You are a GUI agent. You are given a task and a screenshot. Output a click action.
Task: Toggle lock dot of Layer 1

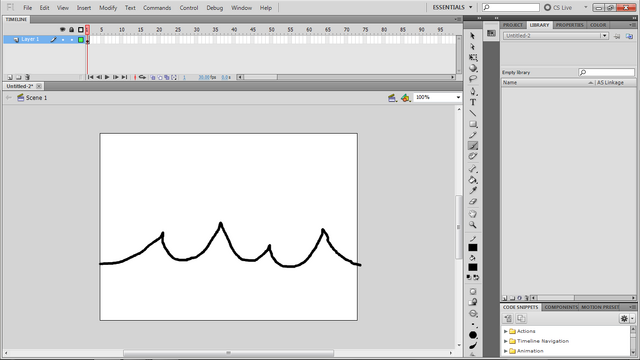(72, 40)
